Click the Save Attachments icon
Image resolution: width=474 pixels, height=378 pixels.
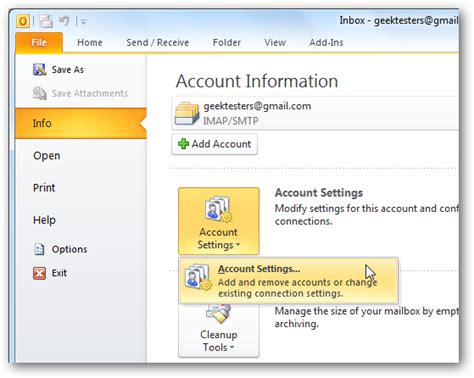click(39, 93)
